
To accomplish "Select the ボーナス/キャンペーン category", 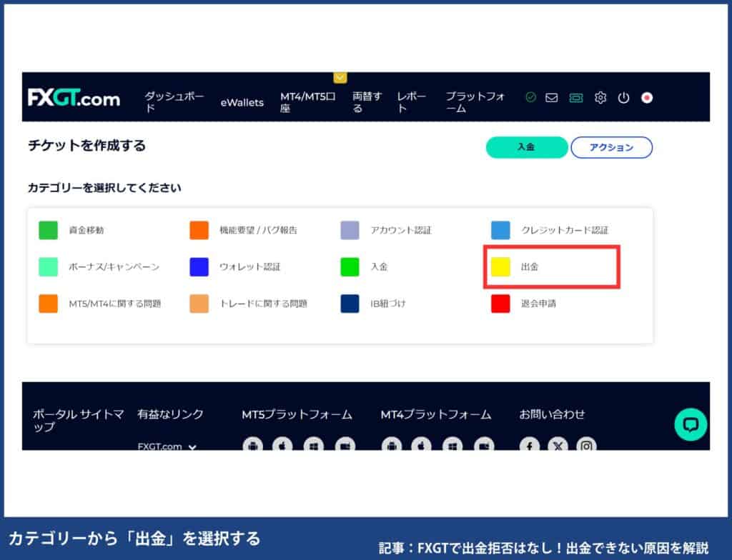I will pos(99,267).
